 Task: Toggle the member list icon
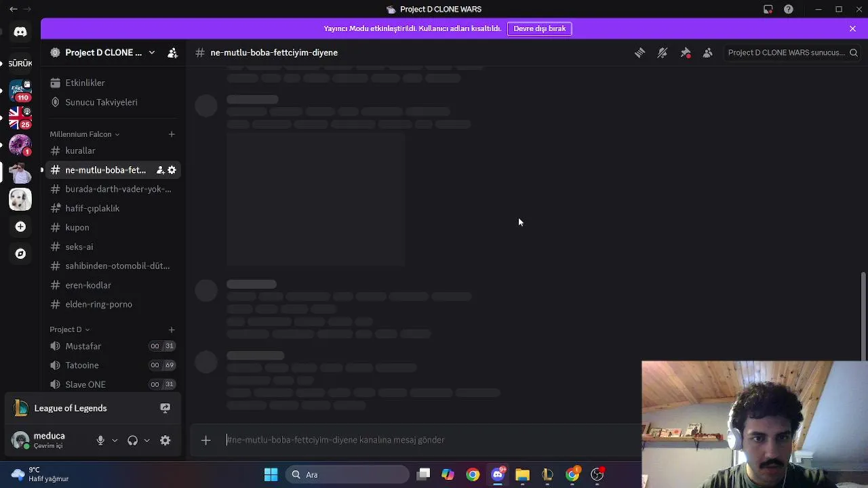(707, 52)
